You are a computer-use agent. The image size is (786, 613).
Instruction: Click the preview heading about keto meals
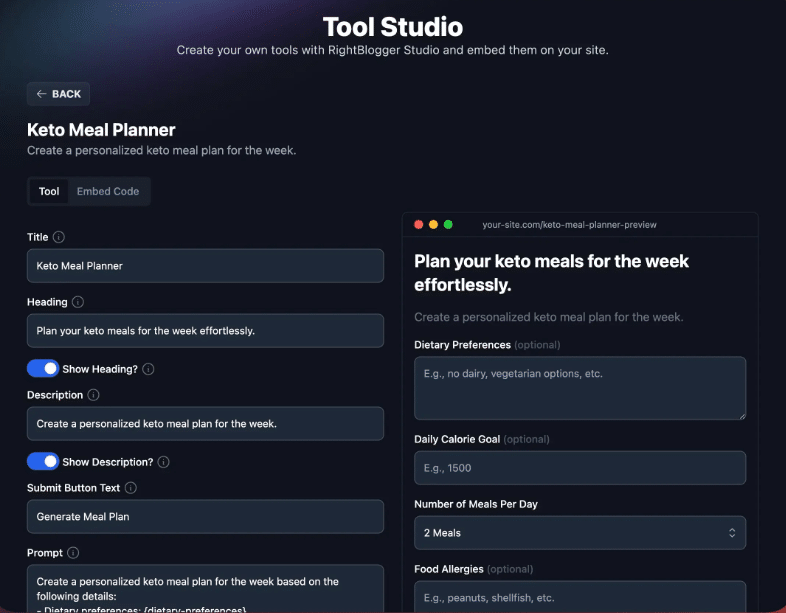pyautogui.click(x=551, y=273)
